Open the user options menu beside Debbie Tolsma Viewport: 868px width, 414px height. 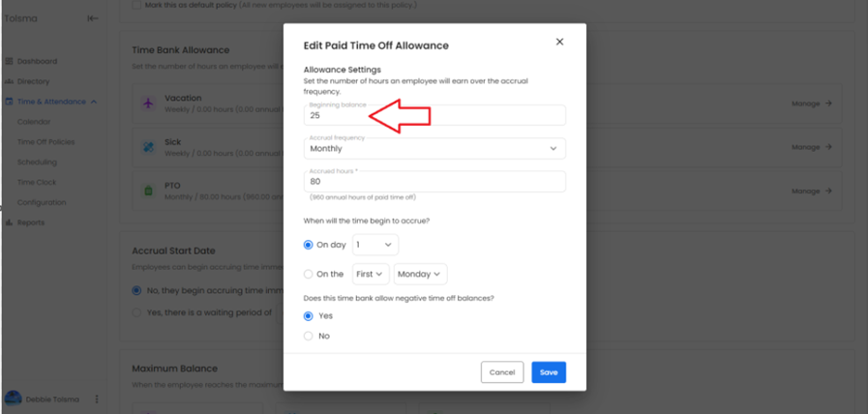[97, 399]
